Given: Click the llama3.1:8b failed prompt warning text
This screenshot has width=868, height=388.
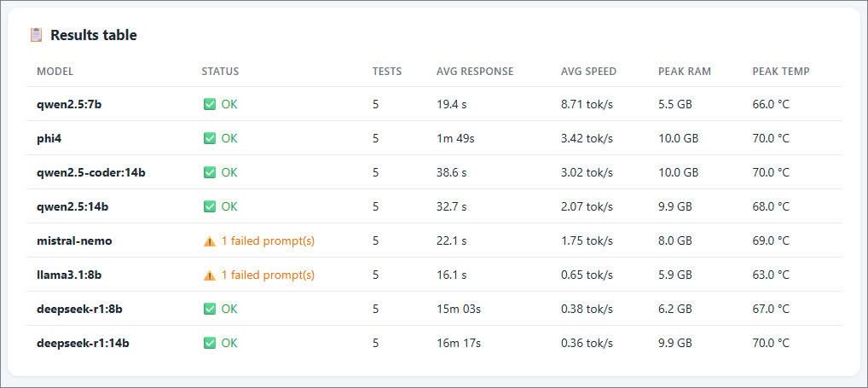Looking at the screenshot, I should coord(268,275).
